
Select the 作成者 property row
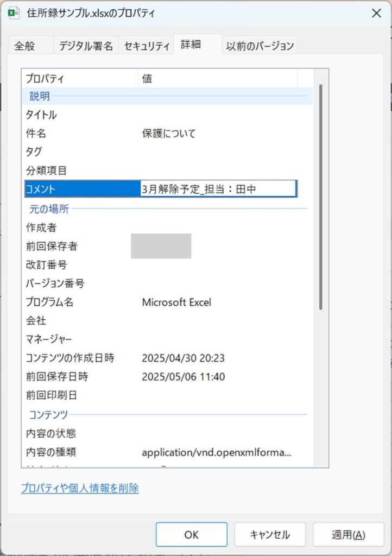pos(167,228)
